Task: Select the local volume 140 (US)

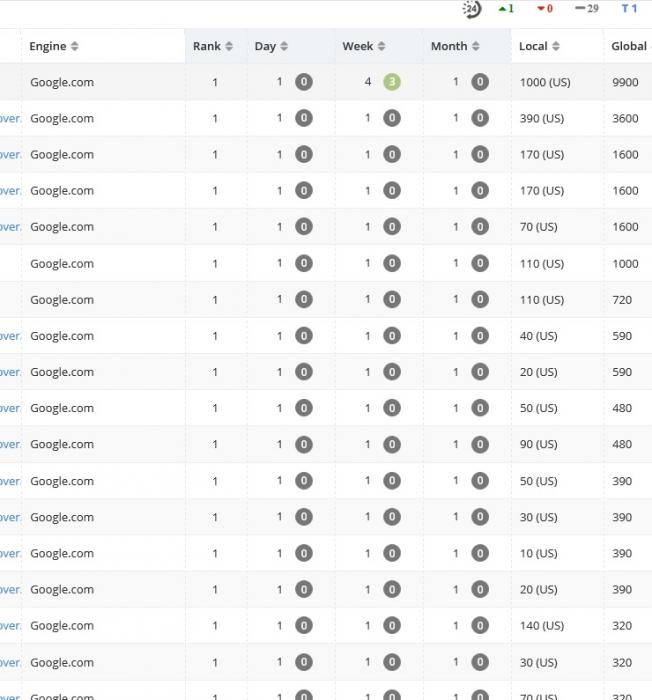Action: (x=542, y=625)
